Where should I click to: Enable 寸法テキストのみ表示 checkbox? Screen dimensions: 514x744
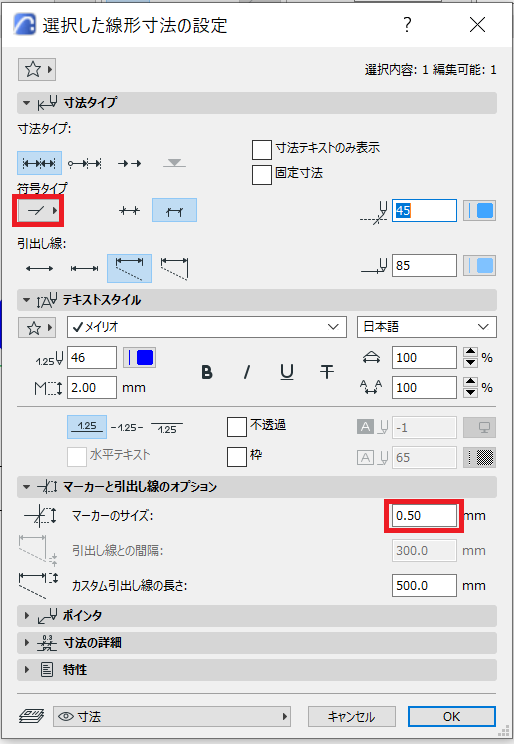tap(262, 149)
